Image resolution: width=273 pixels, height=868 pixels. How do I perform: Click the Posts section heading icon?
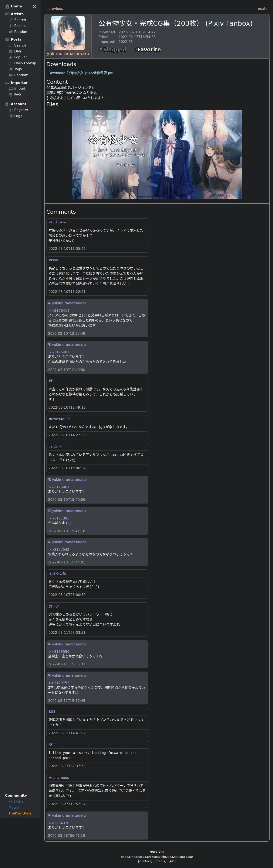point(7,40)
